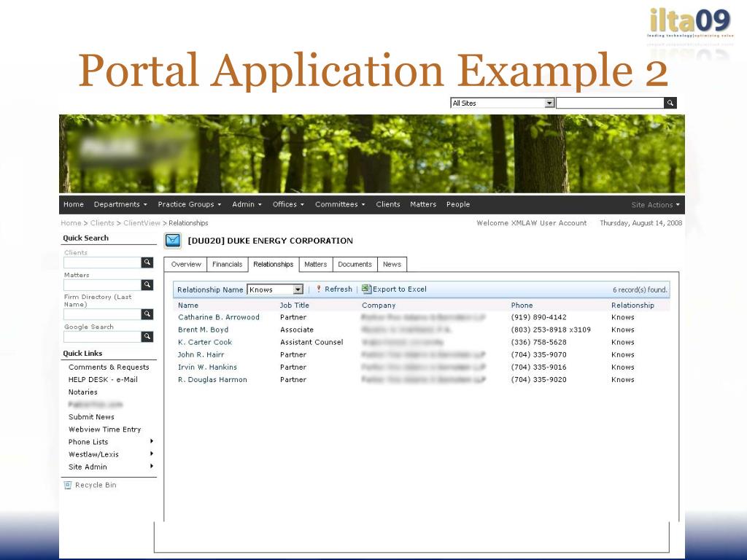Screen dimensions: 747x560
Task: Open John R. Hairr contact
Action: click(201, 355)
